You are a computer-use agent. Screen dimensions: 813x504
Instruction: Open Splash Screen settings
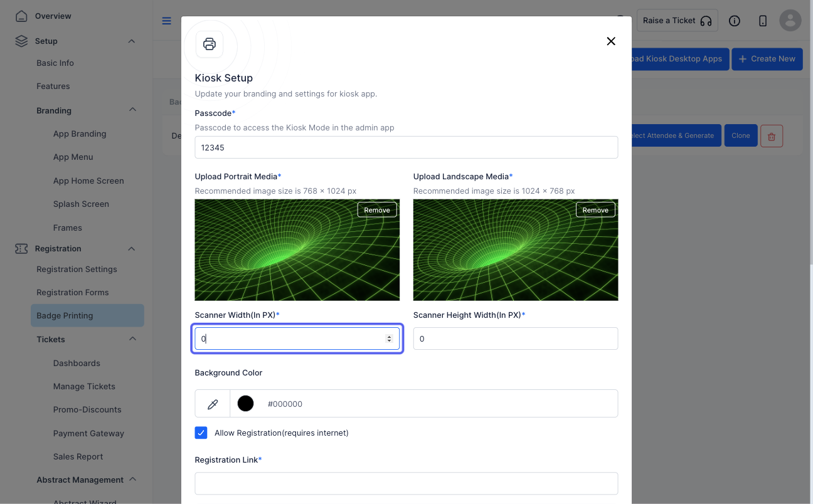[81, 204]
